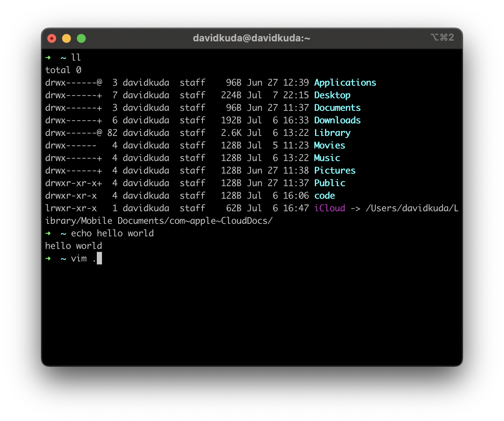Click the Downloads directory name
Image resolution: width=504 pixels, height=421 pixels.
[337, 120]
